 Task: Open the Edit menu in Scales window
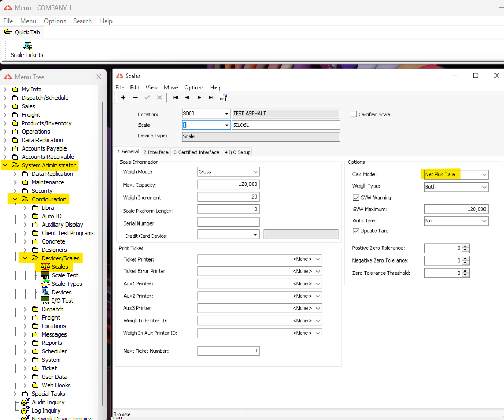point(135,87)
